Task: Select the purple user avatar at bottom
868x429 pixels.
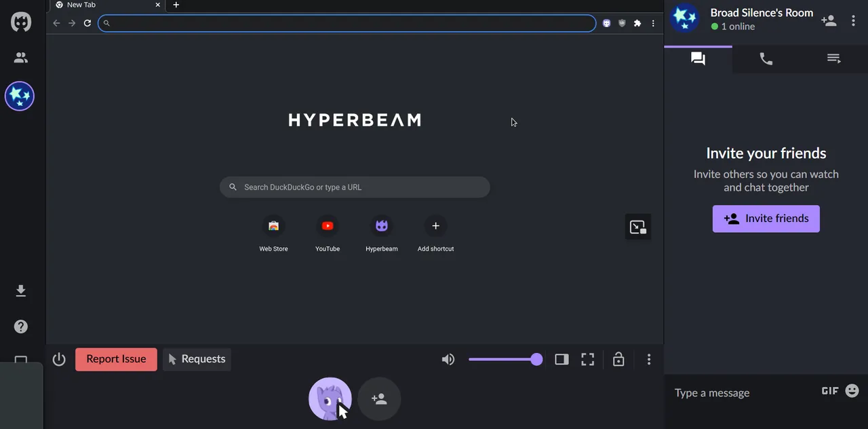Action: click(x=330, y=399)
